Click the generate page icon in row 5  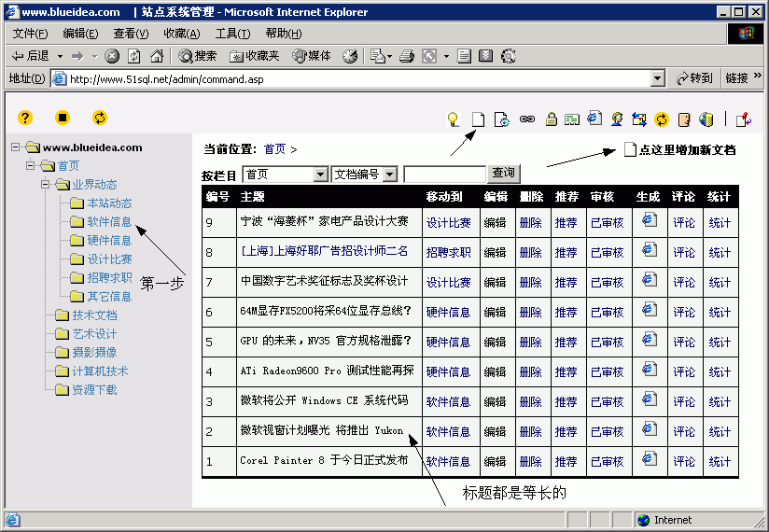pos(650,340)
